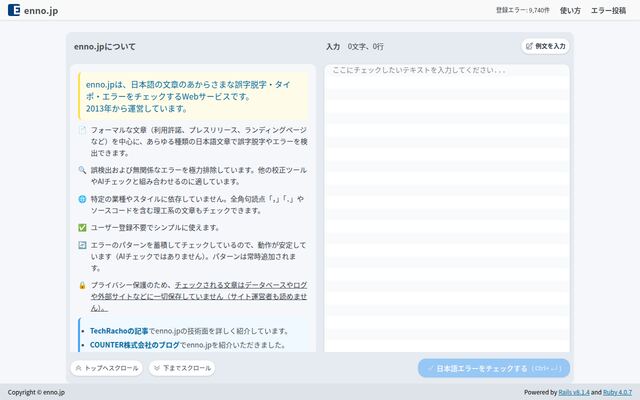Open the Ruby 4.0.7 footer link
Viewport: 640px width, 400px height.
[617, 392]
